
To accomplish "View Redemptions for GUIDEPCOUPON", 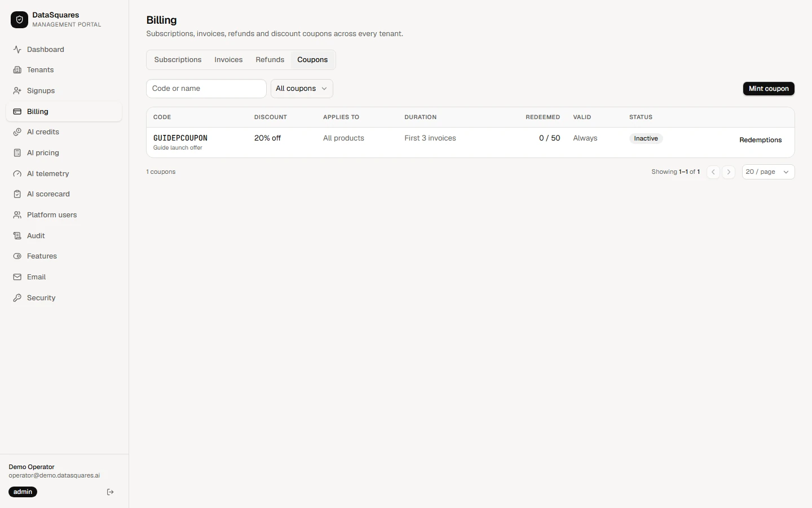I will [760, 140].
